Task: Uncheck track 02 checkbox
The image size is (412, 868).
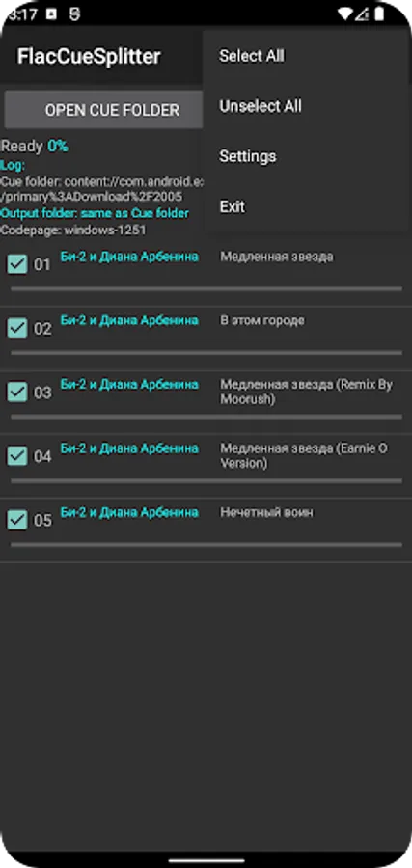Action: click(17, 328)
